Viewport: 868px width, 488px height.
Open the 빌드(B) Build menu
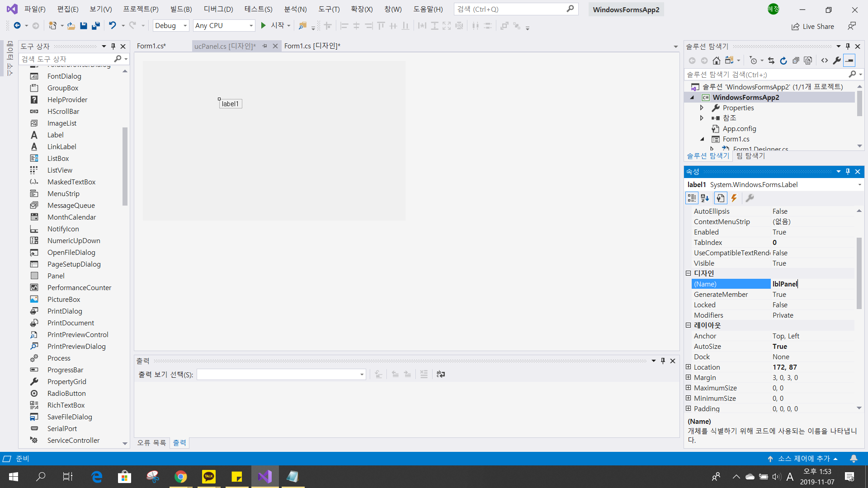tap(181, 9)
